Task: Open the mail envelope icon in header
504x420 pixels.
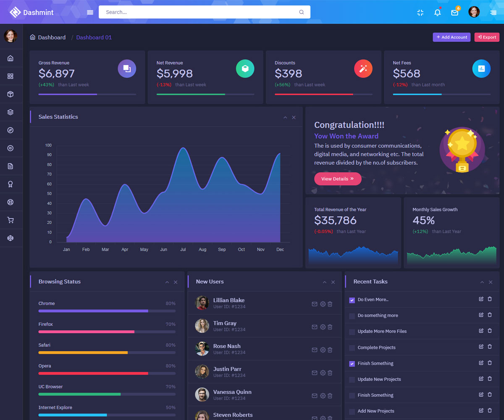Action: tap(454, 13)
